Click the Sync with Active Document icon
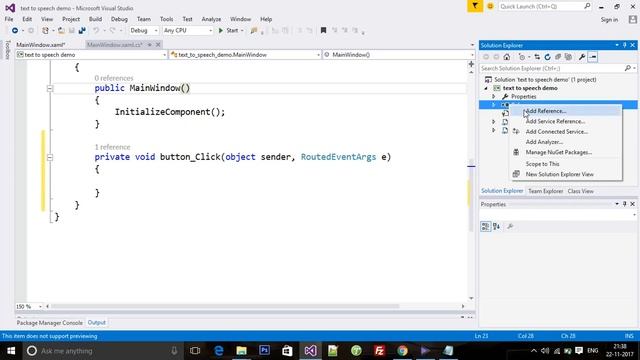Viewport: 640px width, 360px height. (x=537, y=57)
